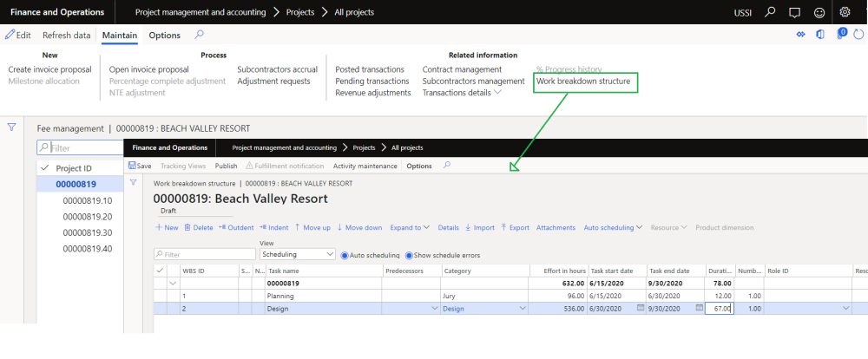Switch to the Maintain tab
Viewport: 868px width, 359px height.
tap(120, 35)
